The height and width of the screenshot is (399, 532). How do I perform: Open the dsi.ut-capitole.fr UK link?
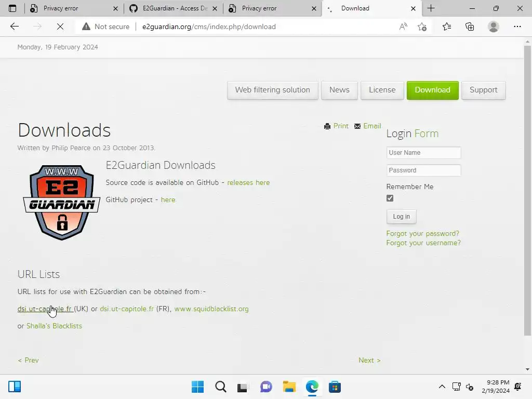pos(45,309)
